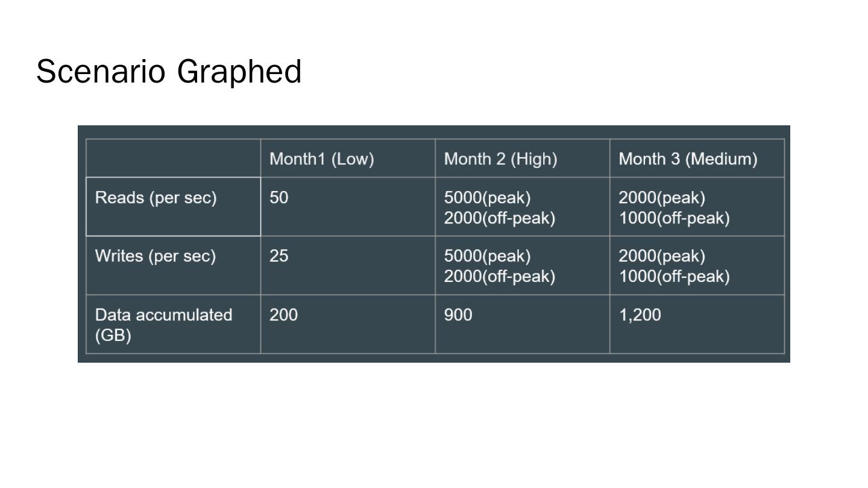Click the "Data accumulated (GB)" row label

[x=163, y=325]
